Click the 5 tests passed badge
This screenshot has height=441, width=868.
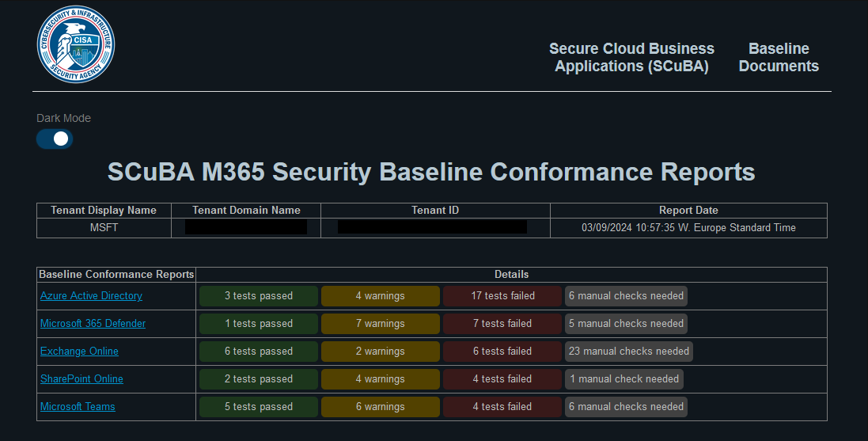[259, 407]
